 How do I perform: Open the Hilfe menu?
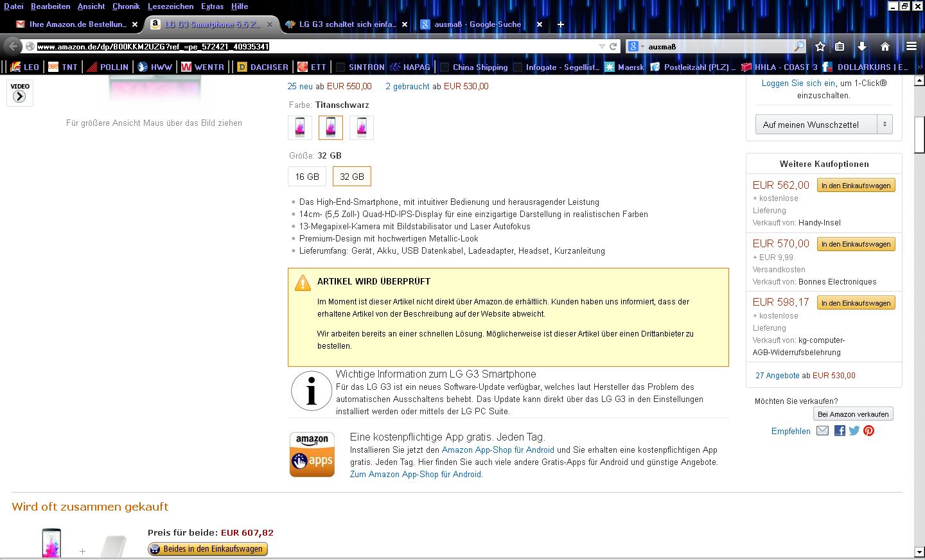coord(240,6)
